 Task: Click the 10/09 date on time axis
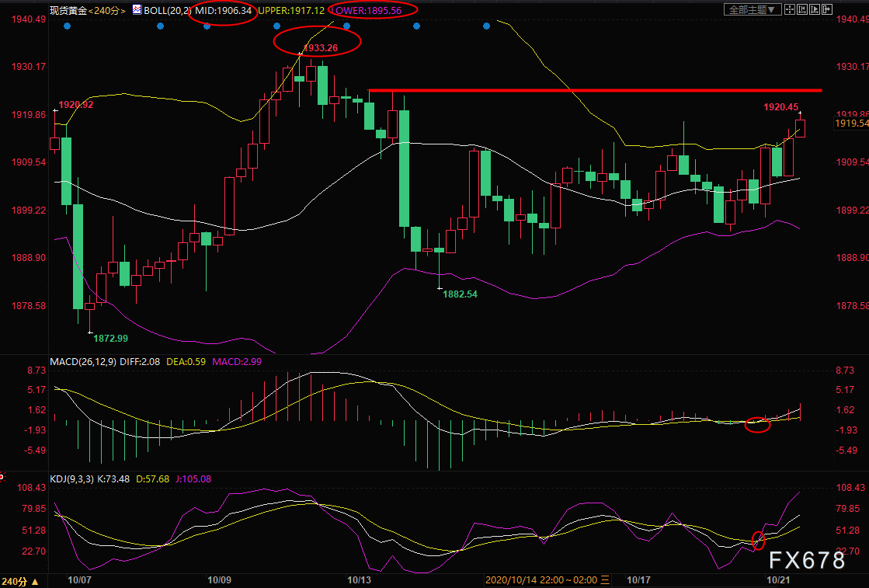[x=219, y=580]
